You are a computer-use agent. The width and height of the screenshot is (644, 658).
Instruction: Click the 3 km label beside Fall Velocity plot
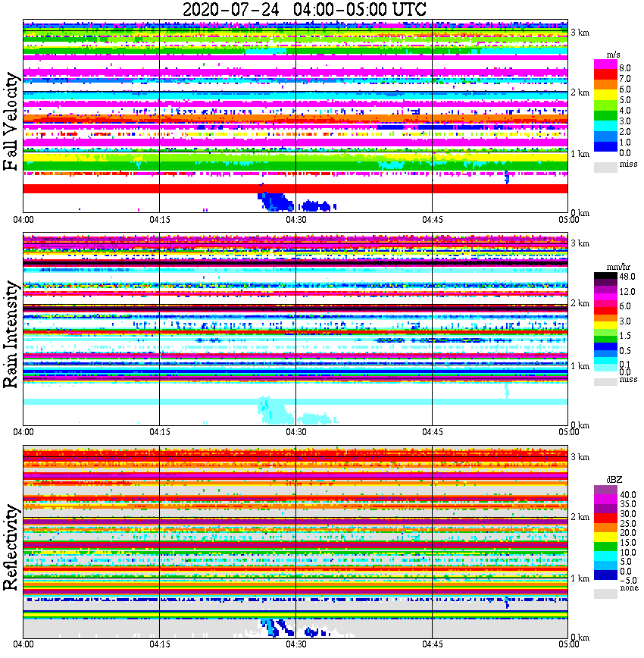point(580,33)
